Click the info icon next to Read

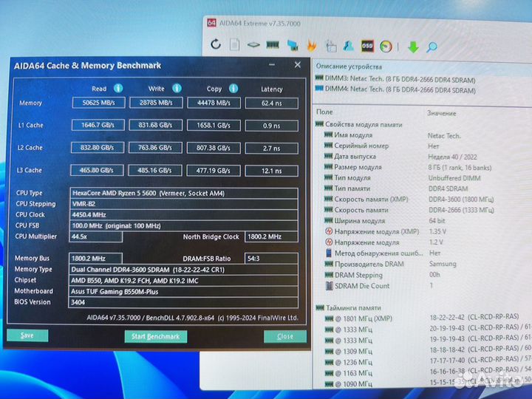click(118, 89)
